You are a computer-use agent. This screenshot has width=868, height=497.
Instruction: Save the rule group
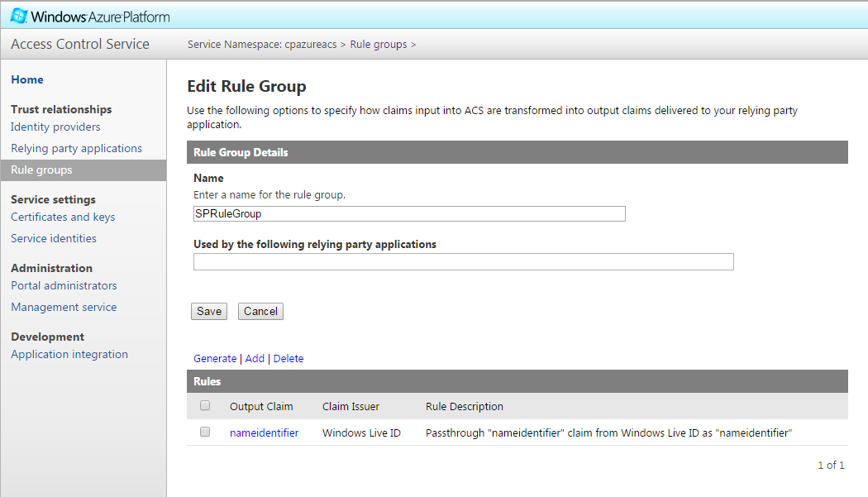(x=209, y=312)
